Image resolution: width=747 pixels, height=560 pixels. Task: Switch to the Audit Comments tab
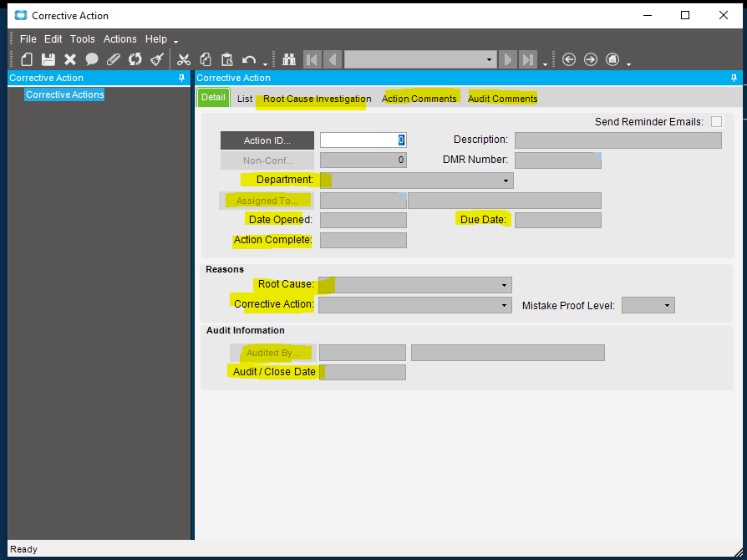pos(503,99)
